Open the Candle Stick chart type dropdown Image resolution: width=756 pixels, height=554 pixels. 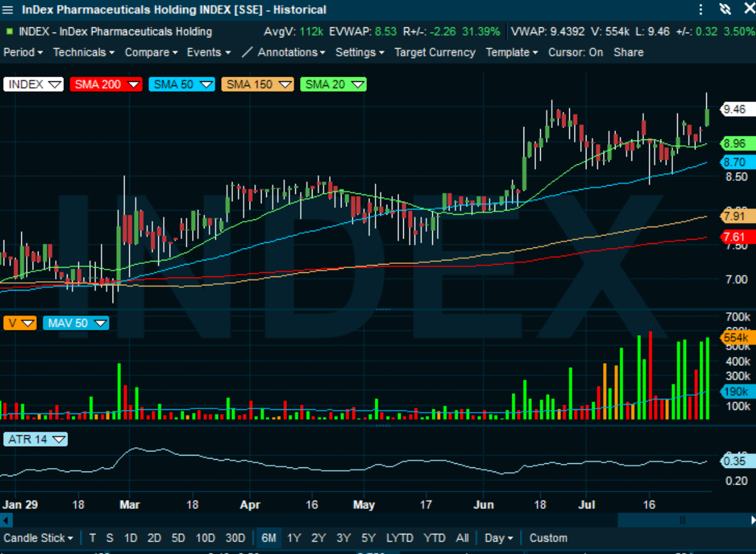[39, 538]
